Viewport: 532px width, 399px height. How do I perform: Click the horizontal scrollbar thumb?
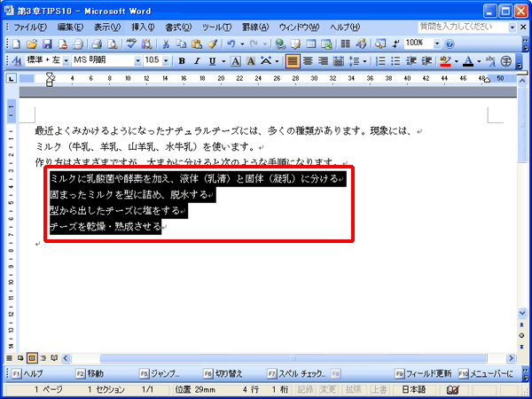tap(293, 358)
